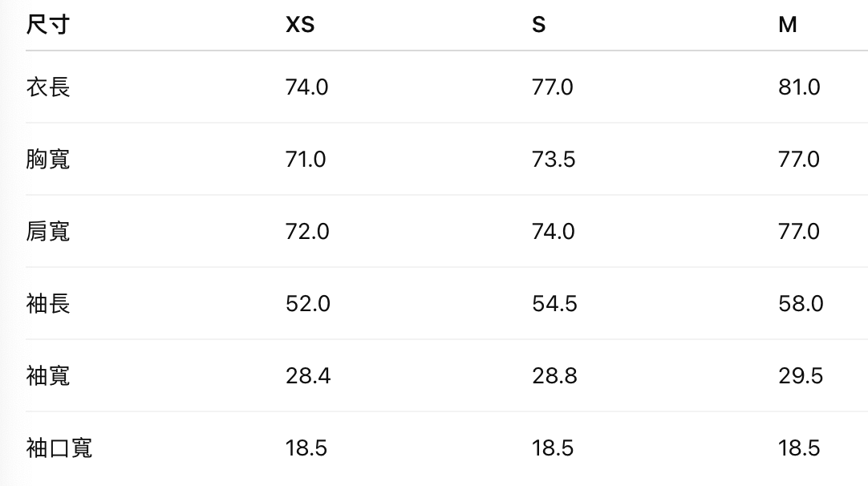This screenshot has width=868, height=486.
Task: Select the 袖寬 M value 29.5
Action: point(801,375)
